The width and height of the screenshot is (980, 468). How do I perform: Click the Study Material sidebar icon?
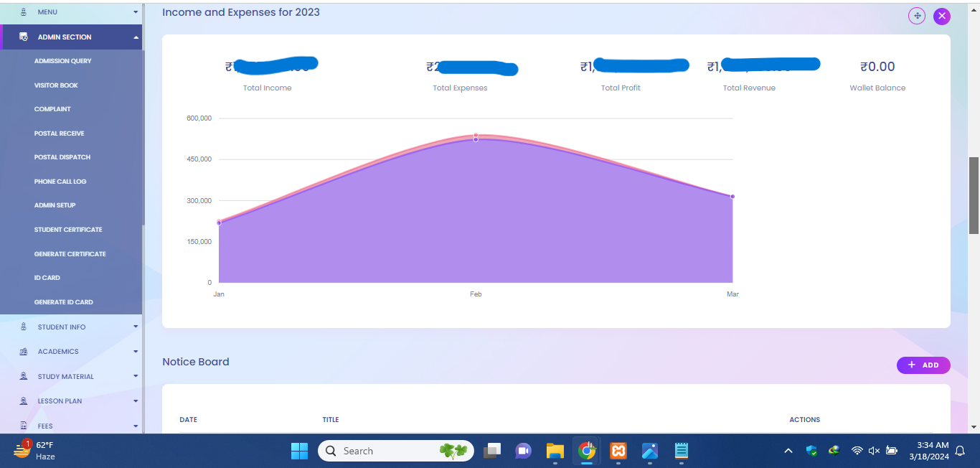click(x=24, y=376)
